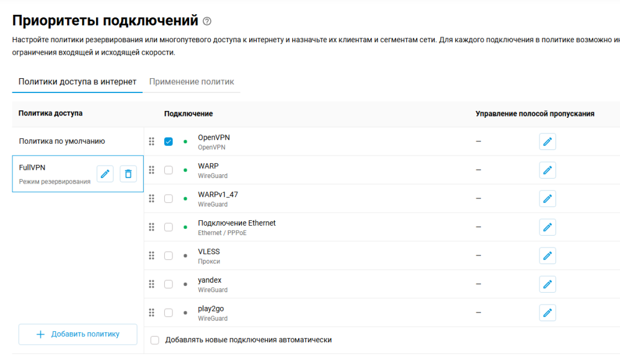The image size is (620, 364).
Task: Click the OpenVPN connection name
Action: (214, 137)
